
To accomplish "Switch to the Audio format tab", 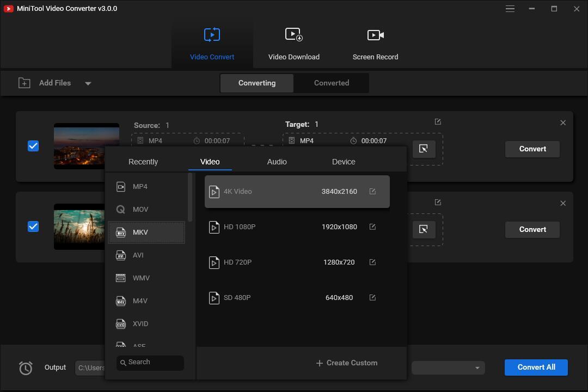I will [277, 162].
